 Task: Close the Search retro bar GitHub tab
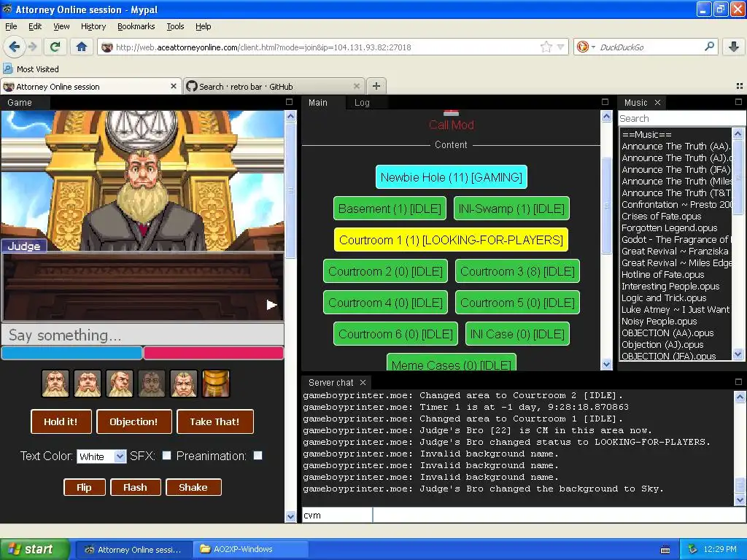click(x=356, y=86)
